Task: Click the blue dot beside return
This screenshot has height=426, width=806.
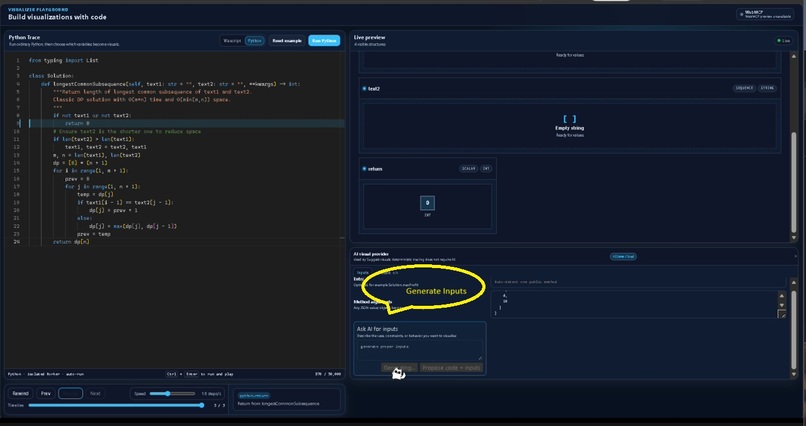Action: [x=364, y=169]
